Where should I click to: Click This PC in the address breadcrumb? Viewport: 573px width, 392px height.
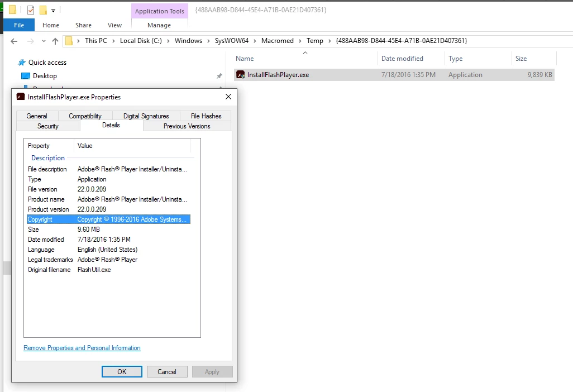click(96, 41)
